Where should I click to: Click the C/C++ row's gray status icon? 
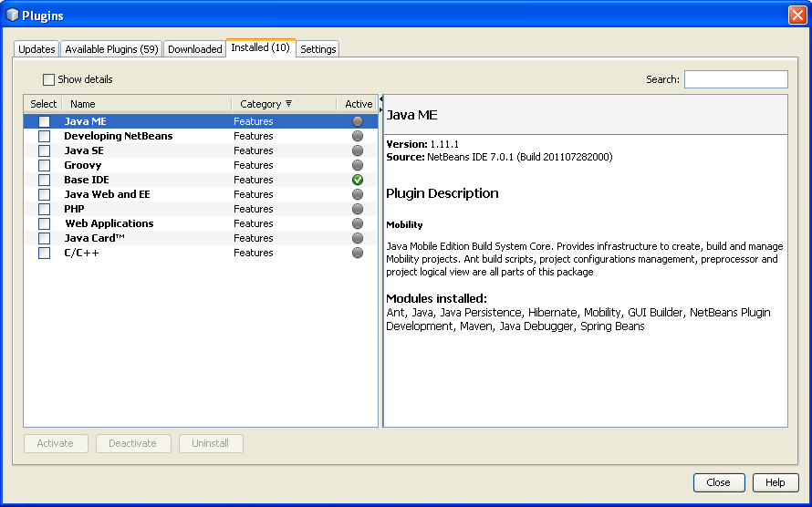358,253
